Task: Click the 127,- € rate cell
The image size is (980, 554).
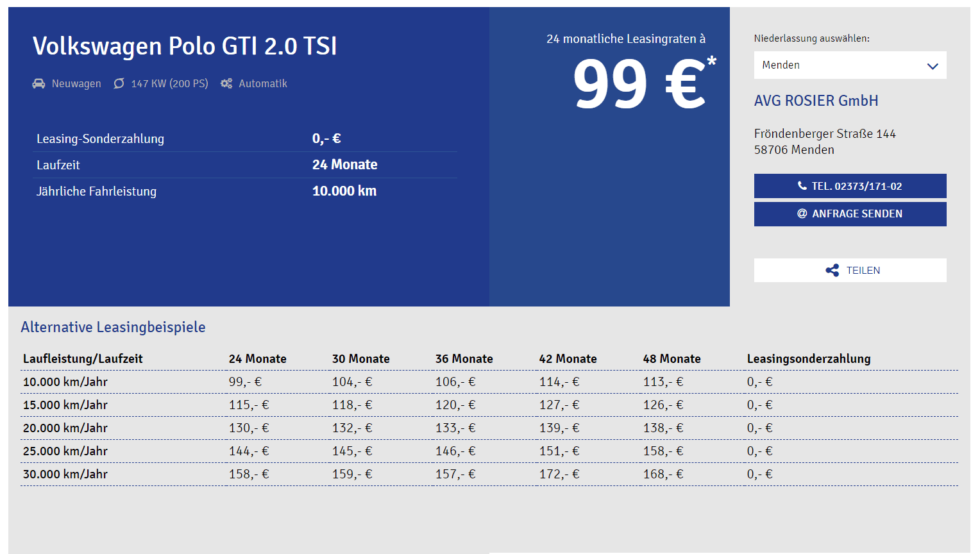Action: pos(559,405)
